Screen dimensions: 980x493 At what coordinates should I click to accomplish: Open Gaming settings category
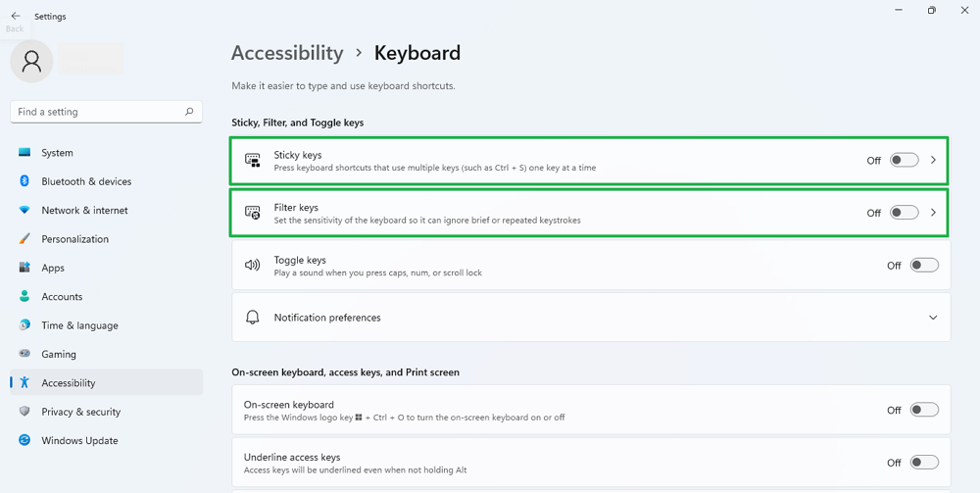106,354
